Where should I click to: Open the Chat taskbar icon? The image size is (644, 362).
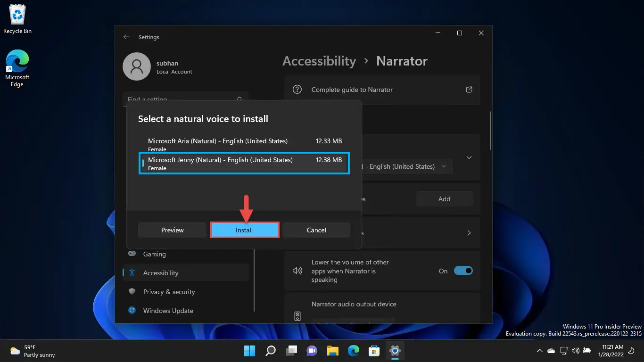(x=312, y=351)
